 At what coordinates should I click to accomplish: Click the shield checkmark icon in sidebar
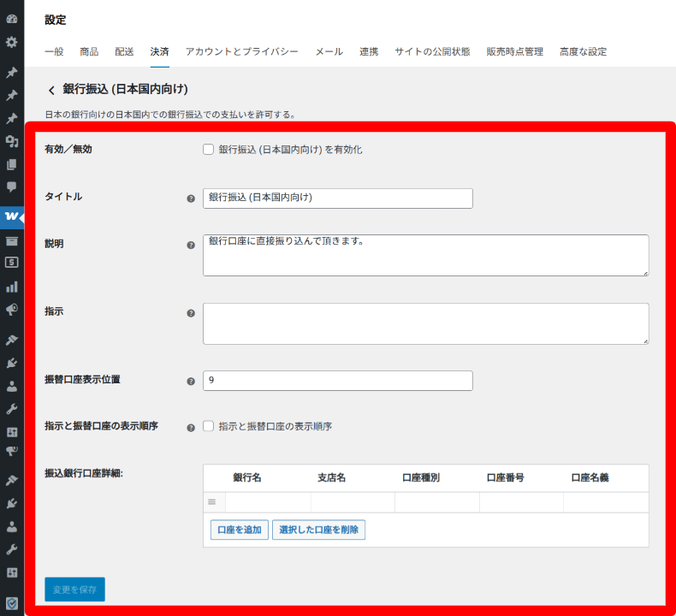12,603
